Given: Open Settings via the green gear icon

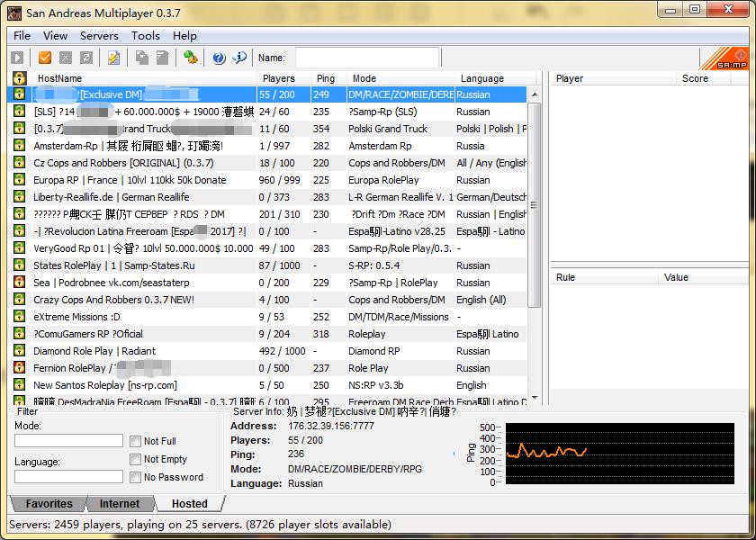Looking at the screenshot, I should pyautogui.click(x=191, y=58).
